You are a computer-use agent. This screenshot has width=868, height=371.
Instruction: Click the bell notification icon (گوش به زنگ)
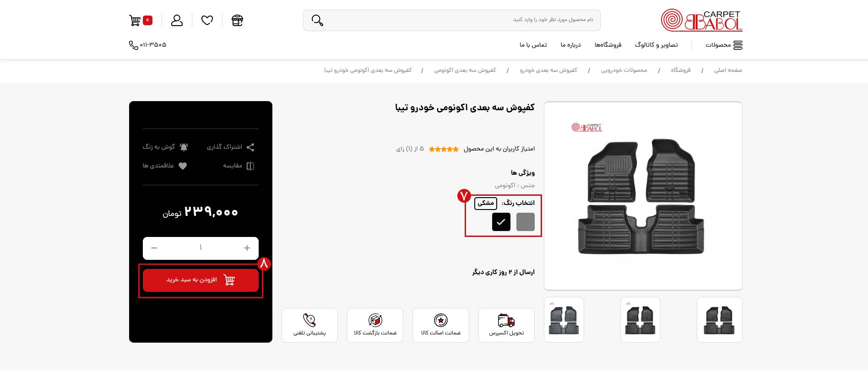tap(184, 147)
